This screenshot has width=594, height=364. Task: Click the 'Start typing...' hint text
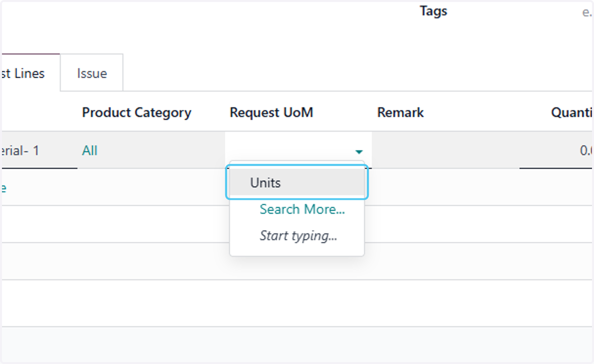298,235
